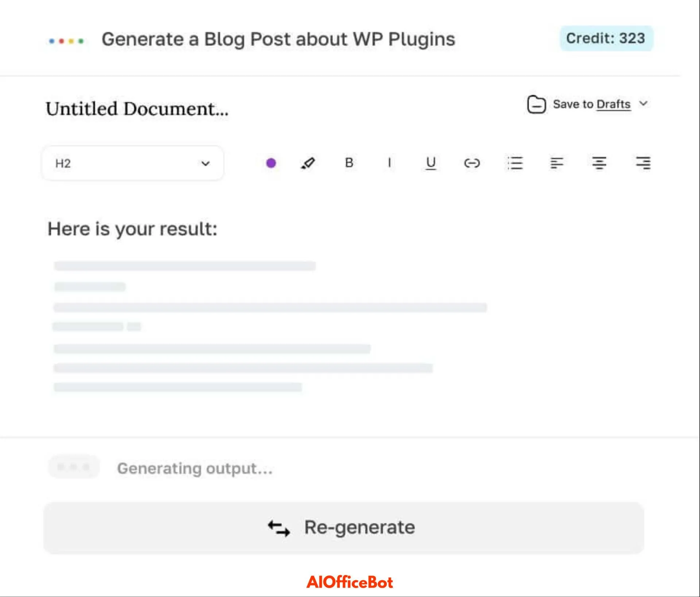Toggle bold formatting

[x=349, y=163]
